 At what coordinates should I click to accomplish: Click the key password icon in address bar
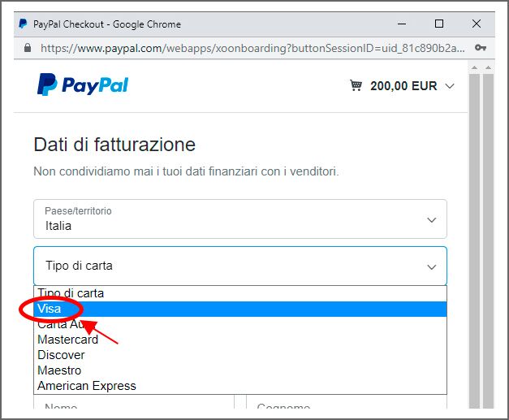click(x=481, y=48)
